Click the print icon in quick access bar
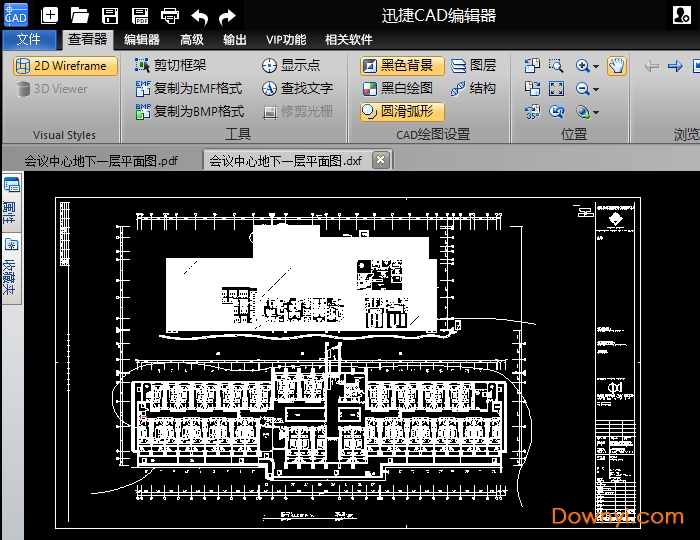Viewport: 700px width, 540px height. coord(170,16)
